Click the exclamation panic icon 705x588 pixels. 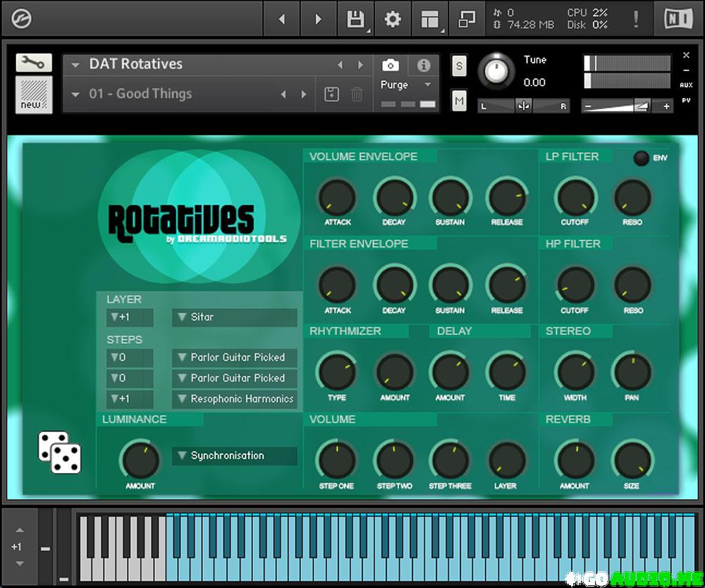636,19
